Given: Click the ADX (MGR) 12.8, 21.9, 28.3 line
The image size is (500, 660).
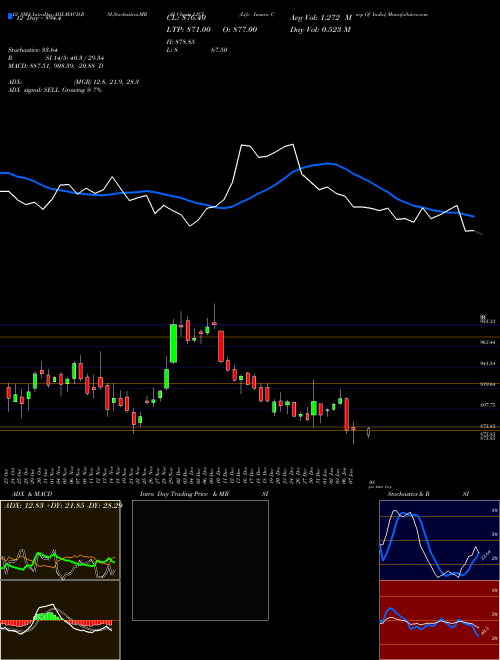Looking at the screenshot, I should coord(74,82).
